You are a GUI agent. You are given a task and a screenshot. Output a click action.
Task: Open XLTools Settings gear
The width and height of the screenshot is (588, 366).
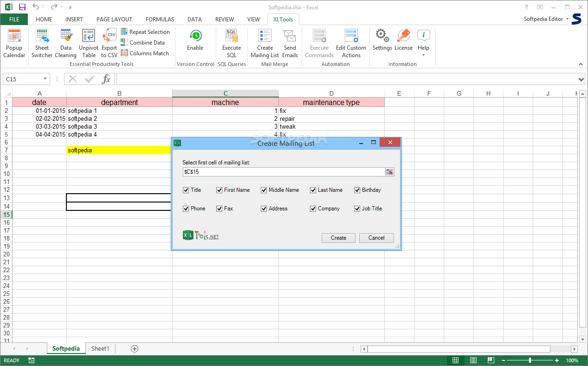point(382,40)
